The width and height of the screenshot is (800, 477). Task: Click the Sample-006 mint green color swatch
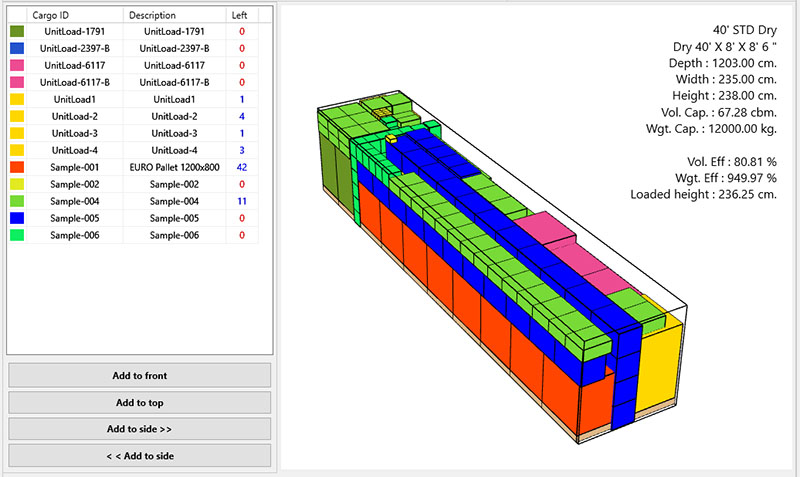tap(17, 235)
